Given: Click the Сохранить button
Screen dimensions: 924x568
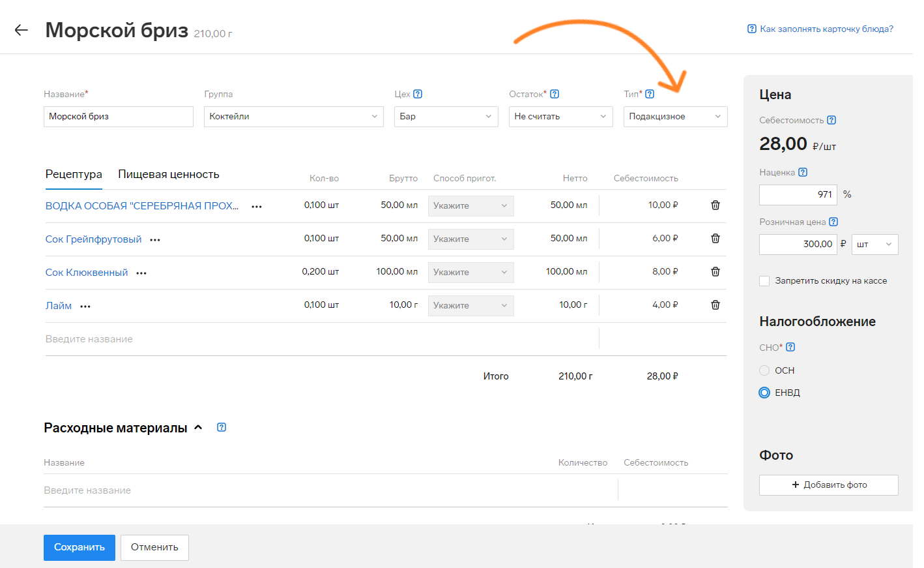Looking at the screenshot, I should (79, 548).
